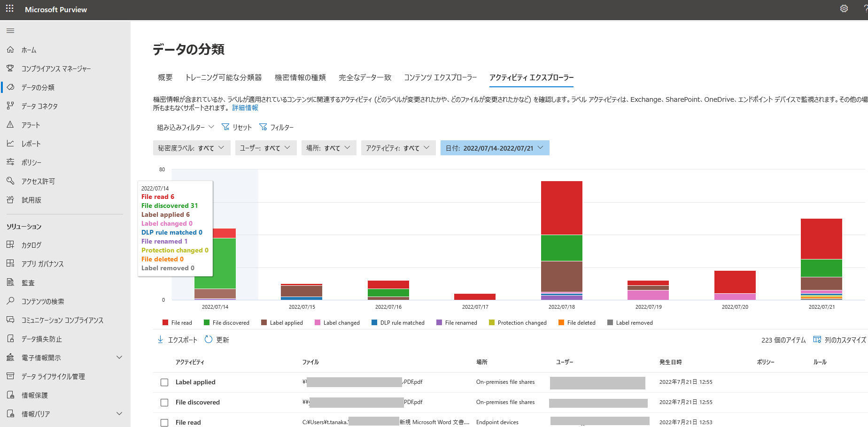This screenshot has width=868, height=427.
Task: Switch to 機密情報の種類 tab
Action: click(300, 77)
